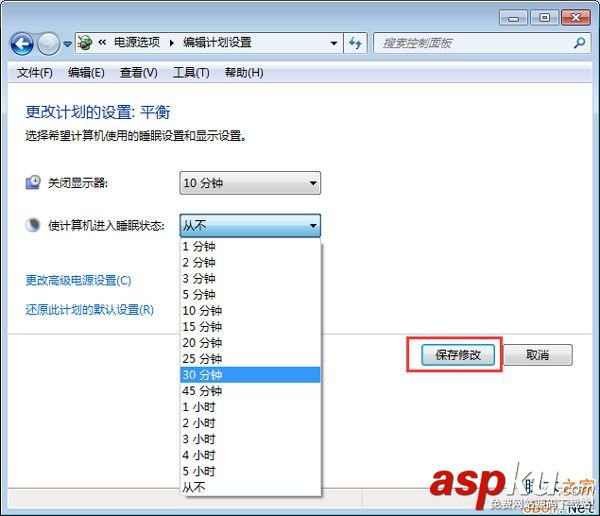The height and width of the screenshot is (516, 600).
Task: Open the address bar history dropdown arrow
Action: pos(334,43)
